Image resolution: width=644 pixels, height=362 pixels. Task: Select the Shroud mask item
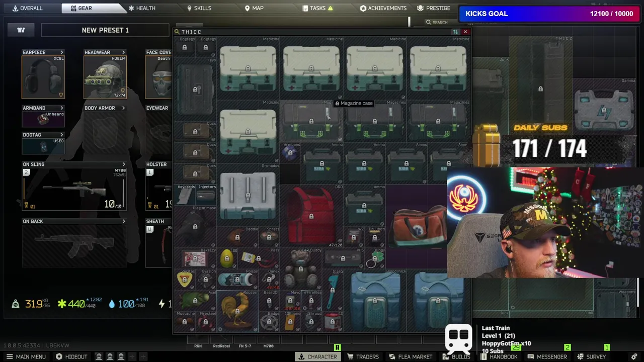tap(311, 322)
